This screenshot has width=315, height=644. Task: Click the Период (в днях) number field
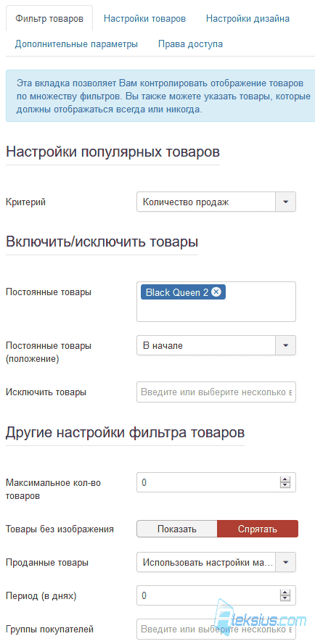[216, 595]
